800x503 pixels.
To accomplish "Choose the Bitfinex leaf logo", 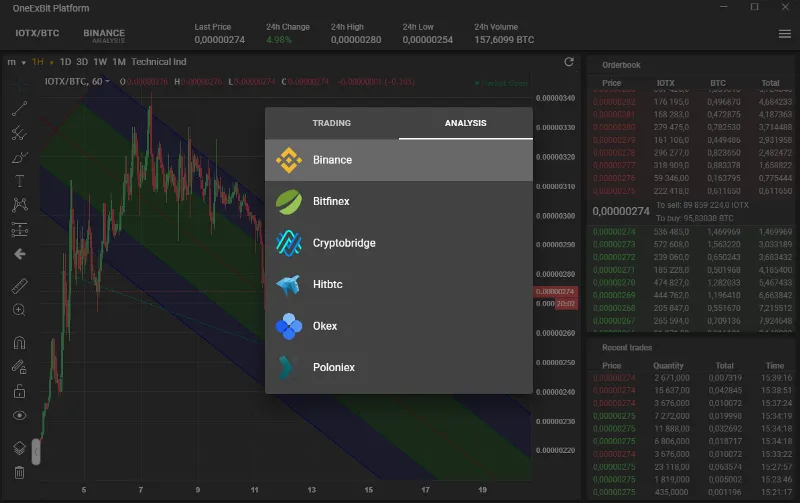I will tap(289, 202).
